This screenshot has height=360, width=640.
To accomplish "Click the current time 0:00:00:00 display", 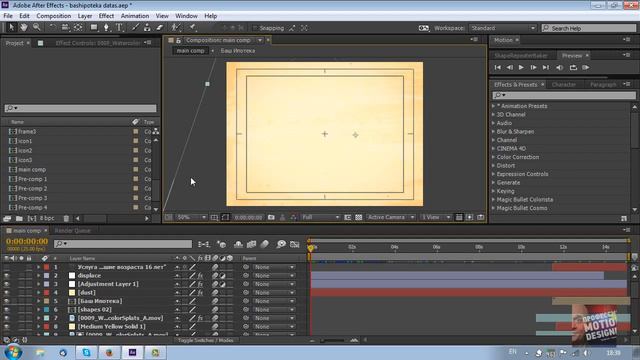I will (x=27, y=242).
